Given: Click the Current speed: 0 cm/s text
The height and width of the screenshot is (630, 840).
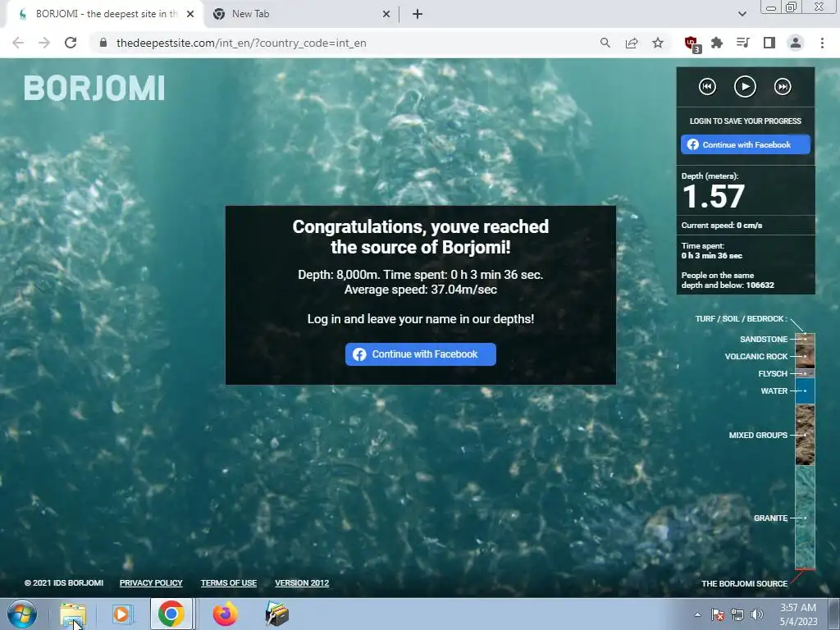Looking at the screenshot, I should coord(722,226).
